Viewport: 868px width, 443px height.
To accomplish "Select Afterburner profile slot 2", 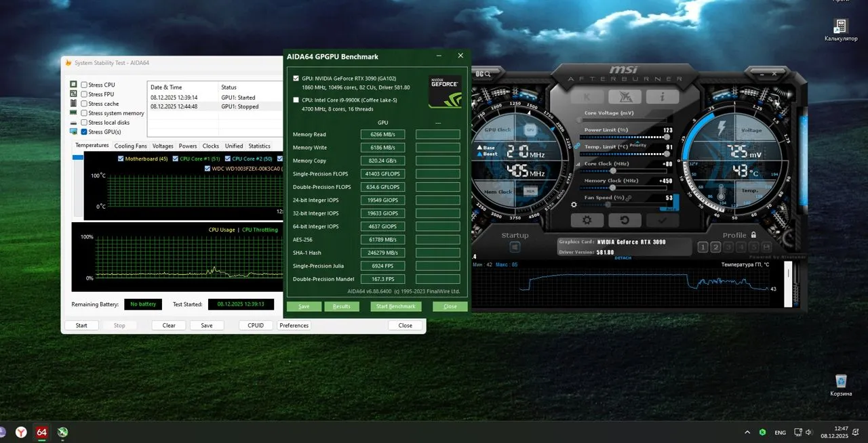I will (x=715, y=247).
